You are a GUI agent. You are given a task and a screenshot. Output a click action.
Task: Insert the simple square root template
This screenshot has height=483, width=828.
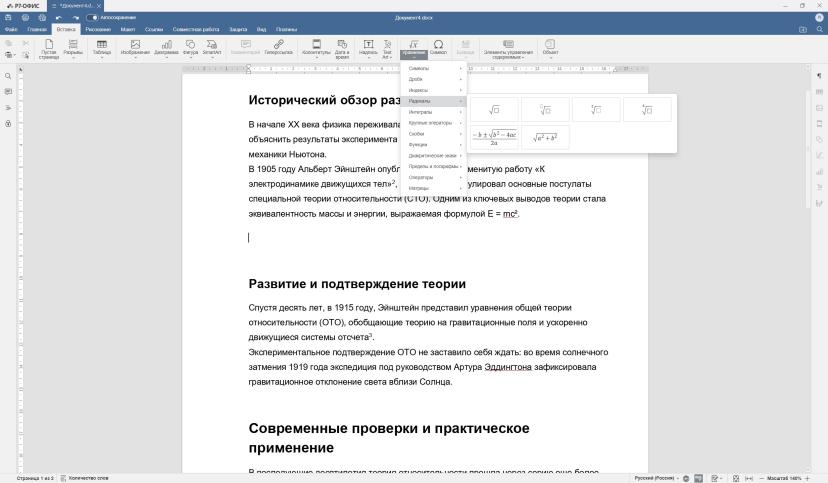(494, 110)
